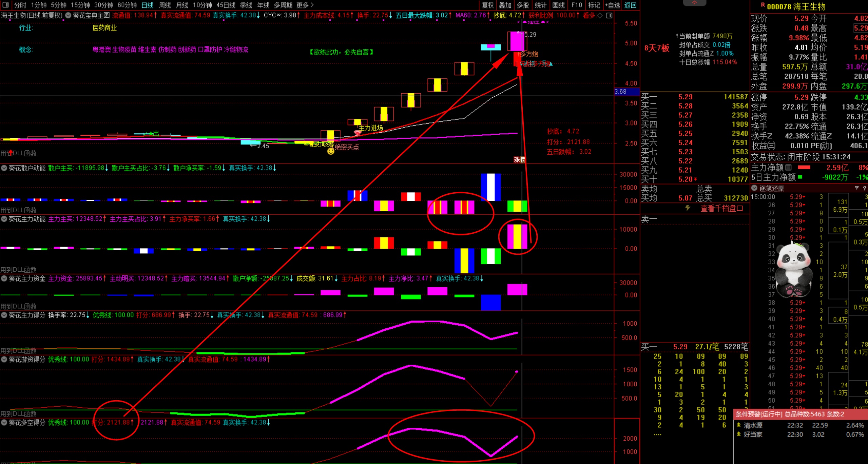Open the 葵花散户动能 indicator dropdown arrow

click(4, 168)
